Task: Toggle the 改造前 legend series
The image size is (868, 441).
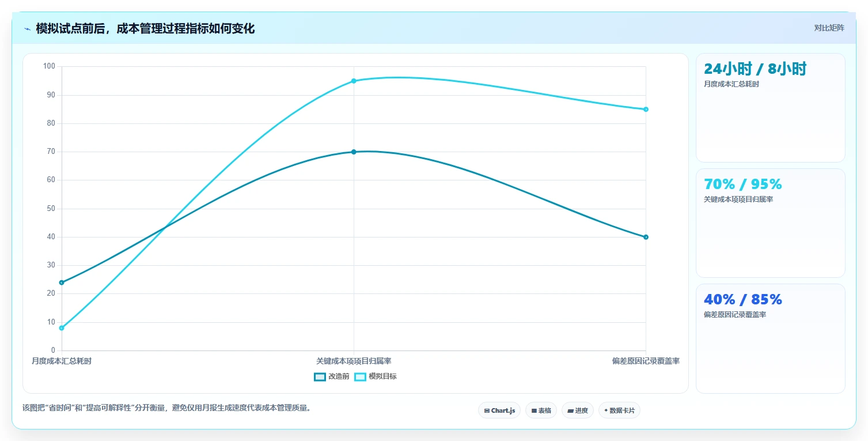Action: click(332, 376)
